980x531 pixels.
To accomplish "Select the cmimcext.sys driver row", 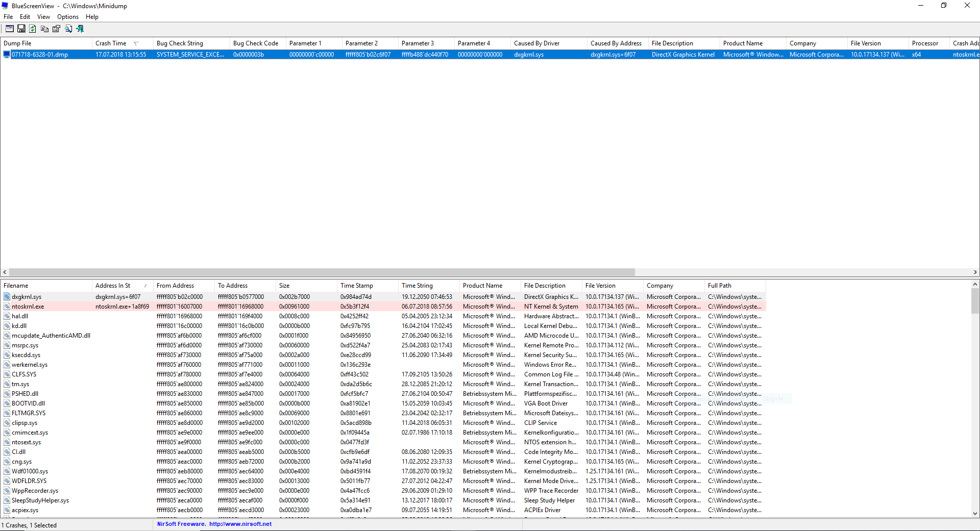I will tap(383, 433).
